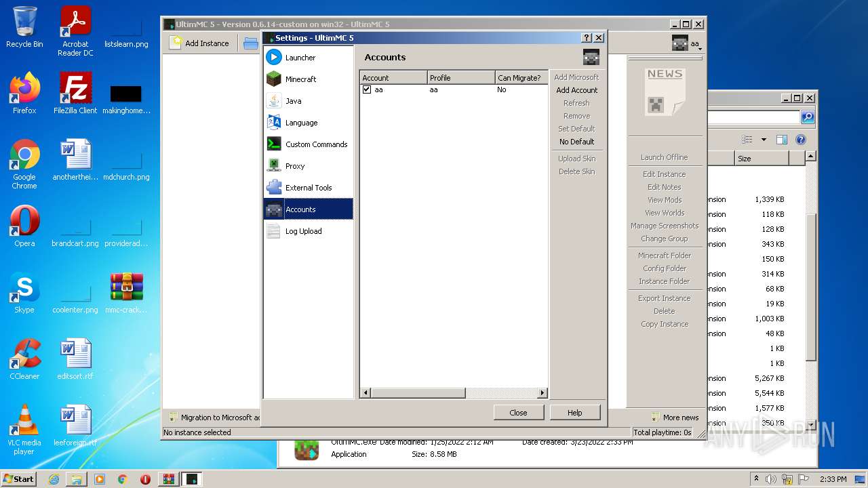Open Skype desktop icon
The width and height of the screenshot is (868, 488).
point(24,293)
